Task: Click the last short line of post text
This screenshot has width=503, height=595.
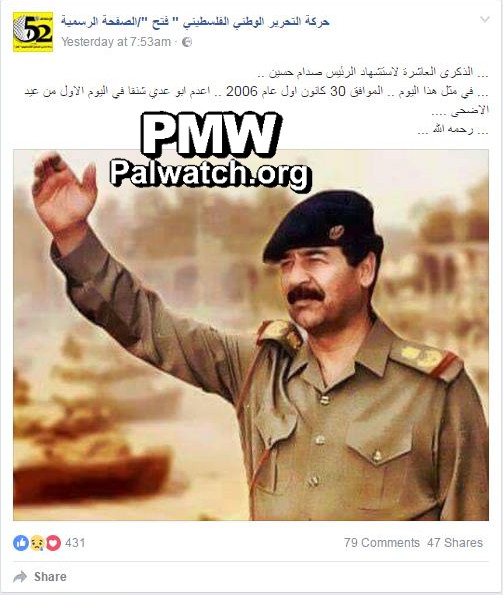Action: [453, 130]
